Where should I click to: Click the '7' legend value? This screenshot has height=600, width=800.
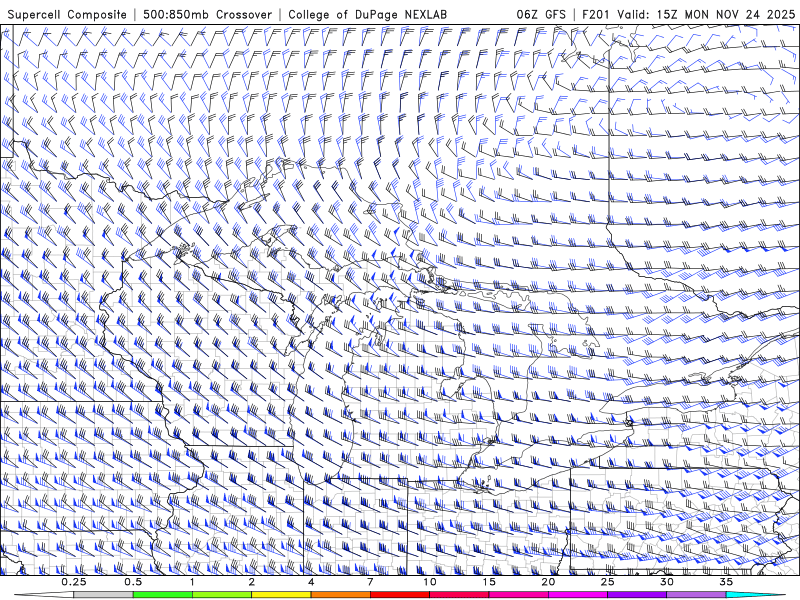point(370,582)
